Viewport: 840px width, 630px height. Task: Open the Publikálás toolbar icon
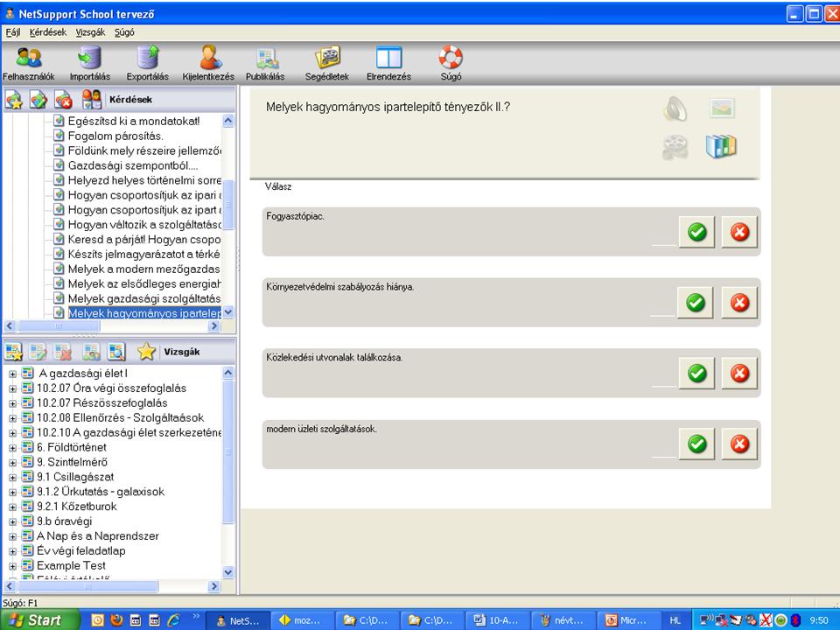click(x=266, y=59)
